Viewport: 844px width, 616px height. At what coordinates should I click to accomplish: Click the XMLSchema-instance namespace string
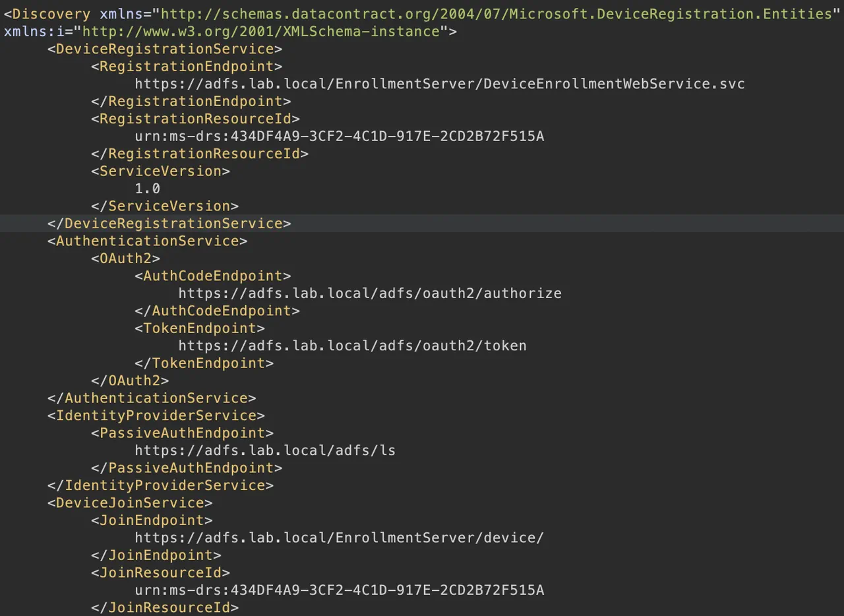point(260,31)
